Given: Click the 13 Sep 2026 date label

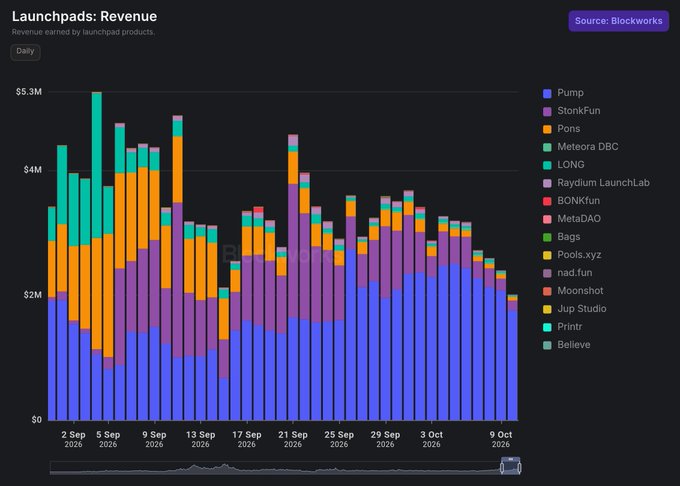Looking at the screenshot, I should click(x=200, y=439).
